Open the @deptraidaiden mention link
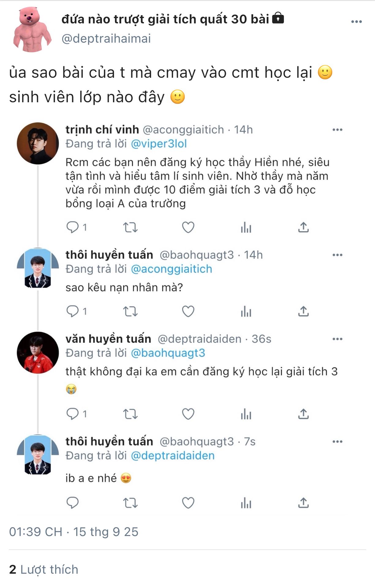The image size is (375, 588). [x=173, y=456]
